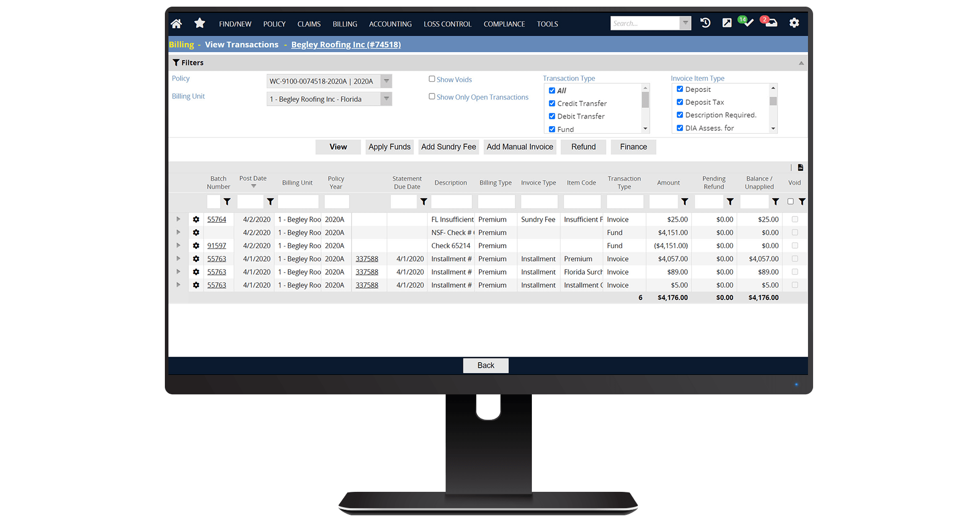
Task: Click Add Manual Invoice button
Action: (520, 147)
